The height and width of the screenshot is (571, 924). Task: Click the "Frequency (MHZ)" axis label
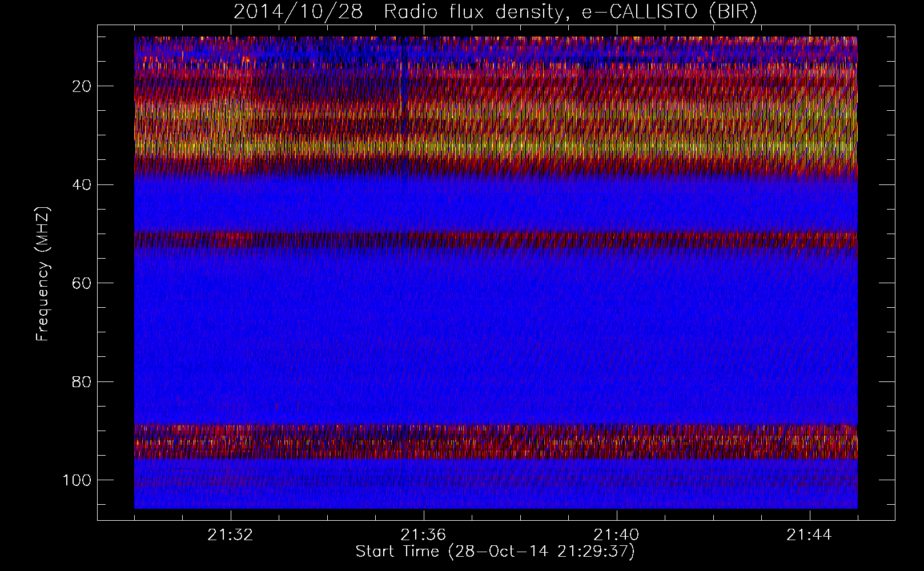pos(43,274)
